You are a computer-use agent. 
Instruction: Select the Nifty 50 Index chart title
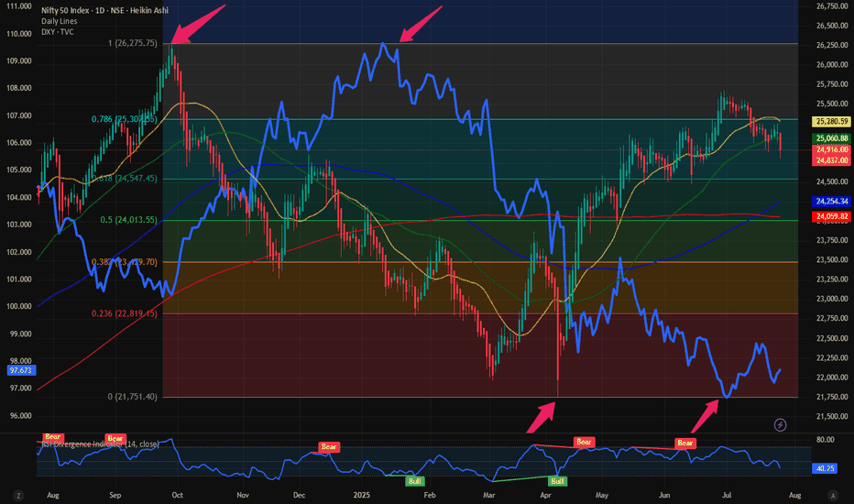(x=104, y=10)
